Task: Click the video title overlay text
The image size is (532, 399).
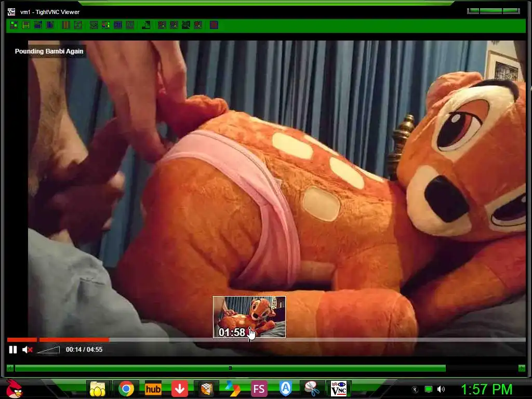Action: coord(49,51)
